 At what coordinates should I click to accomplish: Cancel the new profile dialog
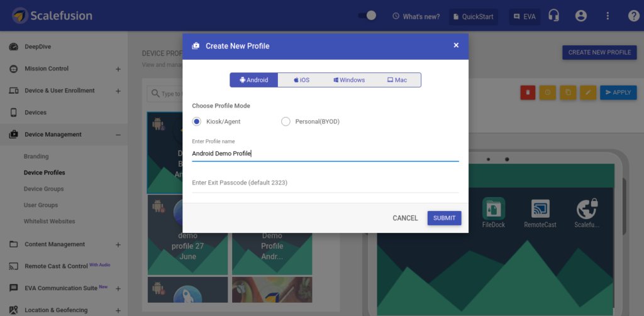click(x=405, y=218)
